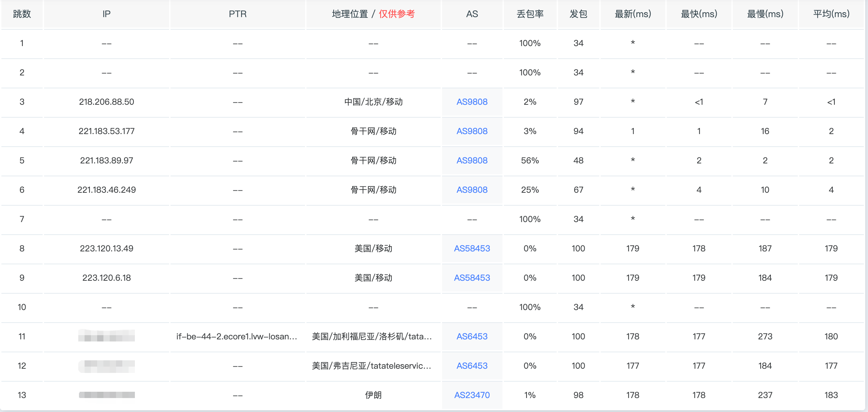
Task: Click the 地理位置 column header
Action: (x=350, y=14)
